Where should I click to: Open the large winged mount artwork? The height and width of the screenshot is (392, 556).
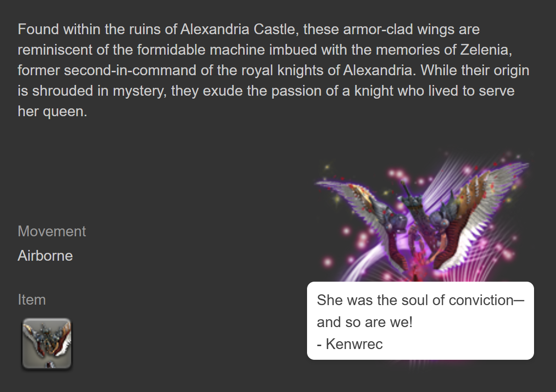pos(421,217)
